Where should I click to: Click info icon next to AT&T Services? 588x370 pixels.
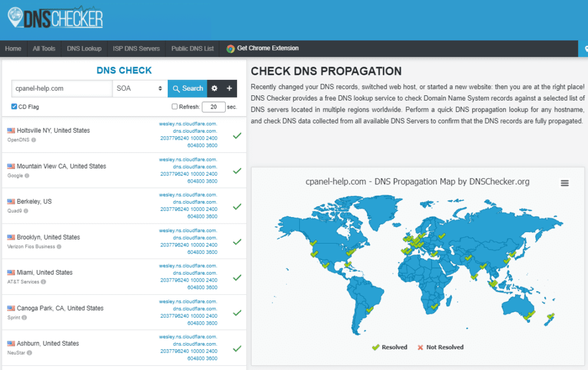(44, 282)
